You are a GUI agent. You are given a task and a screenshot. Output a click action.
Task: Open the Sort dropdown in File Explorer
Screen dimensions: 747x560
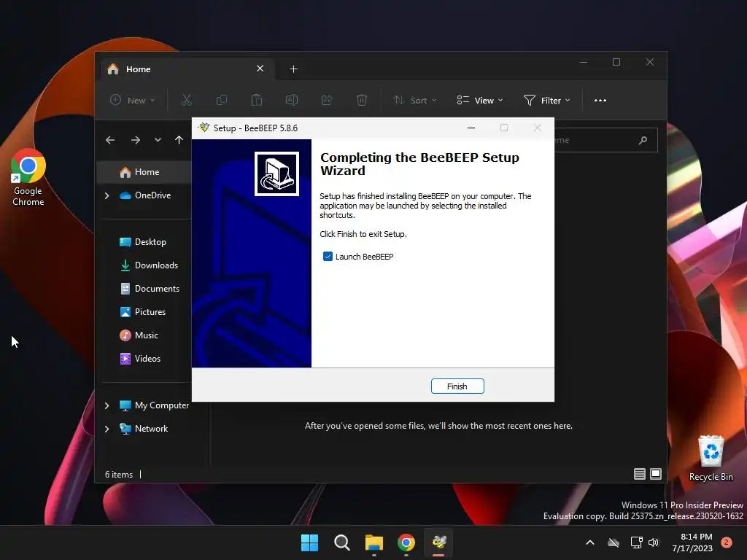(x=414, y=101)
